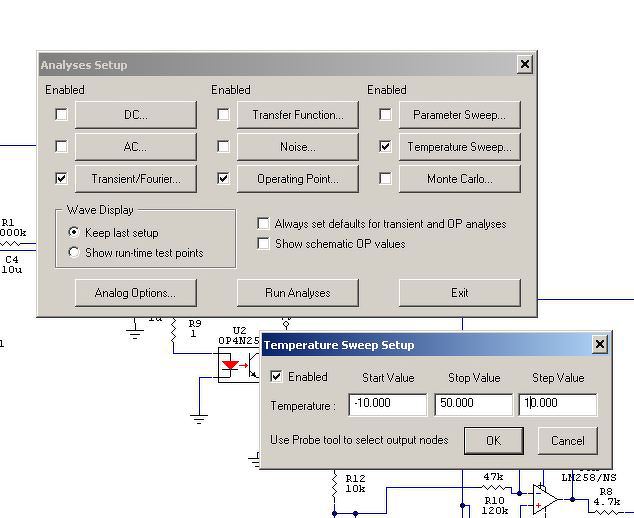634x518 pixels.
Task: Click the Start Value temperature field
Action: pyautogui.click(x=387, y=404)
